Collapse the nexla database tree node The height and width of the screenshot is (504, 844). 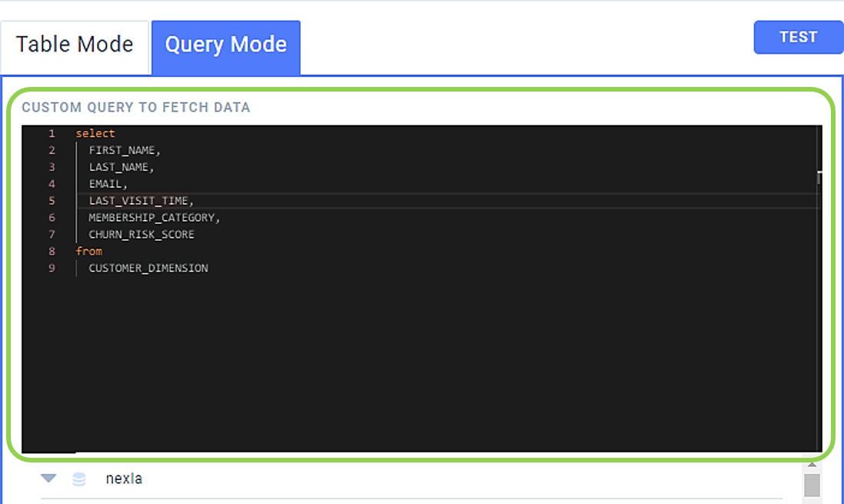pyautogui.click(x=48, y=478)
